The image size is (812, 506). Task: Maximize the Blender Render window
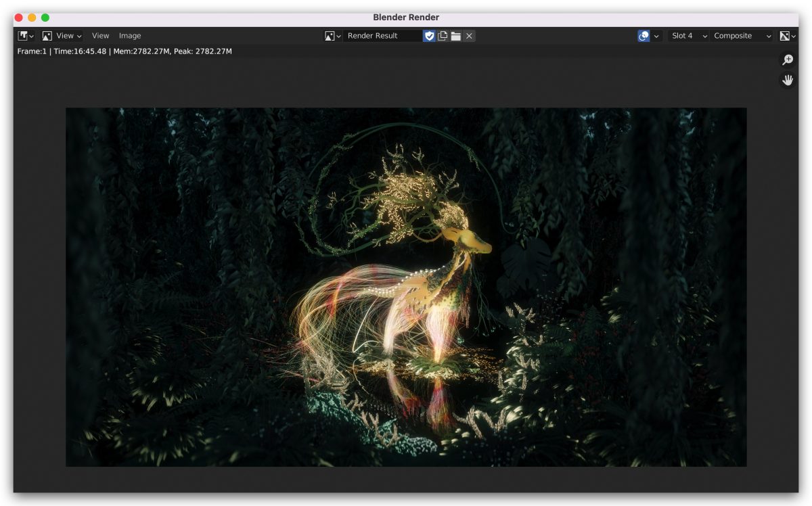point(45,18)
